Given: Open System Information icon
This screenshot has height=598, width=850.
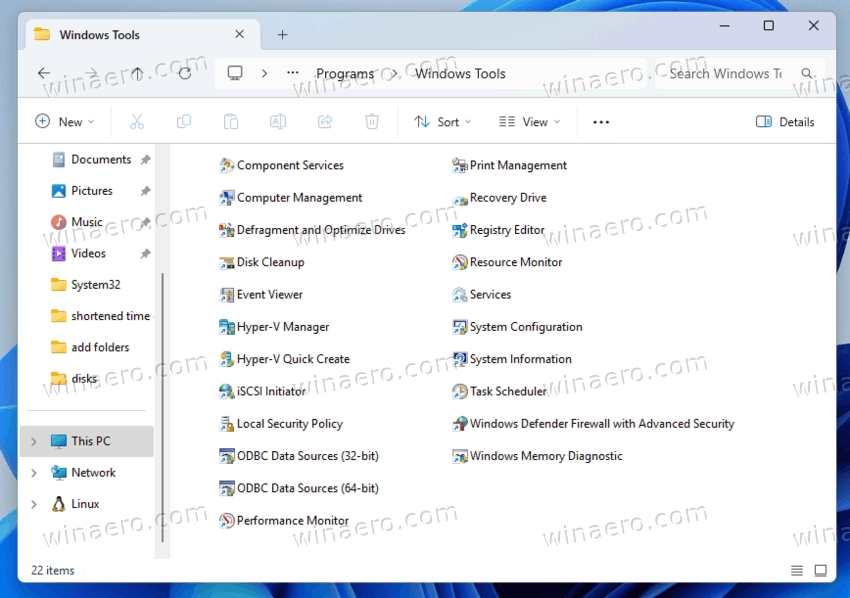Looking at the screenshot, I should (460, 359).
